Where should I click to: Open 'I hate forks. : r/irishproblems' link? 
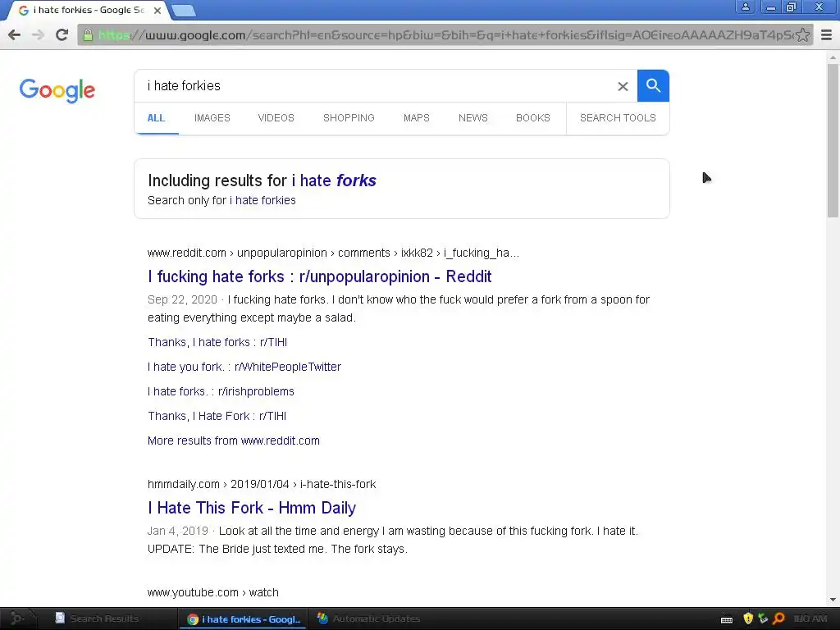point(221,391)
